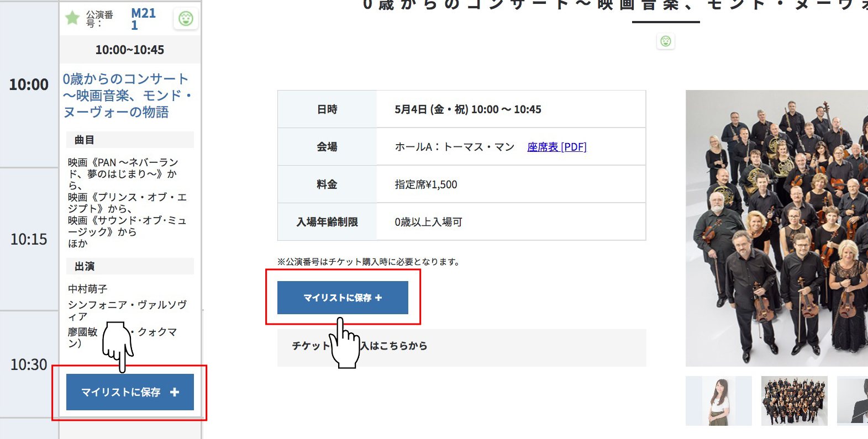Click the large orchestra photo
The image size is (868, 439).
pyautogui.click(x=777, y=228)
